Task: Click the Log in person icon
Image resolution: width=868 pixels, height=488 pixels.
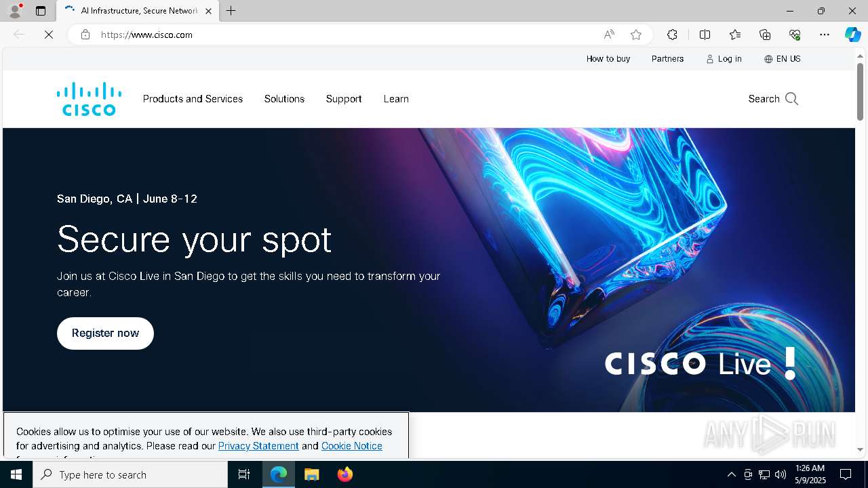Action: pos(710,59)
